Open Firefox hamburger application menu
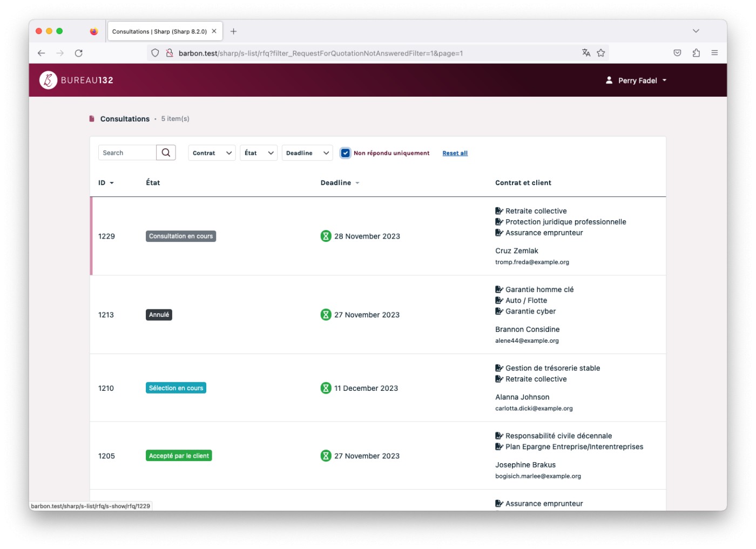Image resolution: width=756 pixels, height=549 pixels. 714,53
